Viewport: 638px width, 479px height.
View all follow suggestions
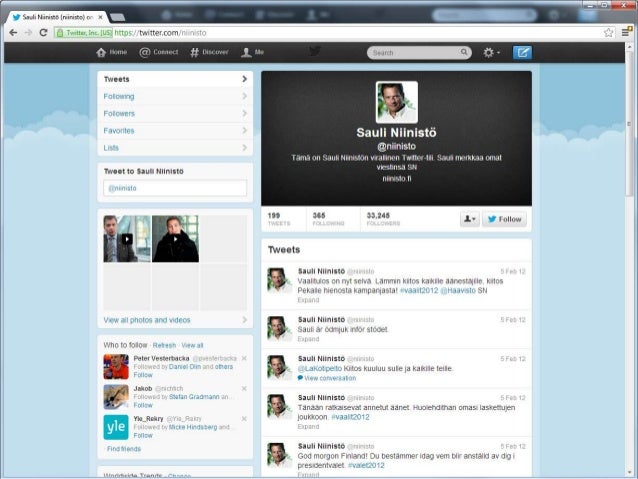[x=192, y=345]
